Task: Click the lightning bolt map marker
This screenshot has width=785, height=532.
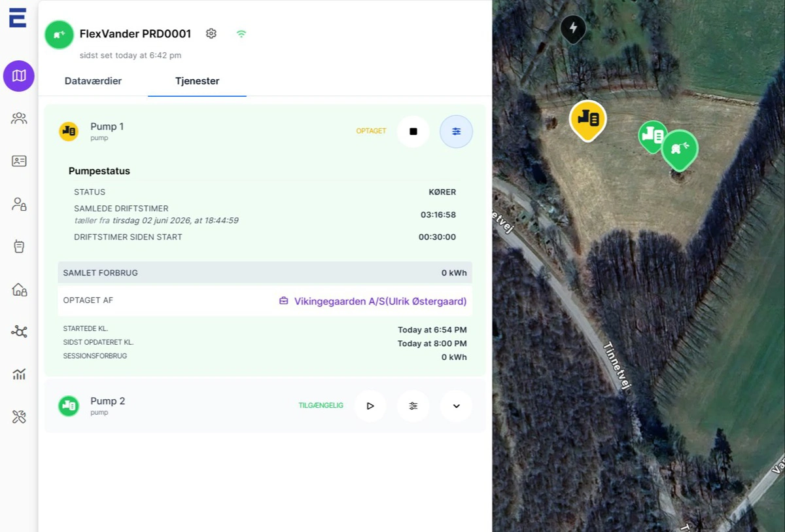Action: click(x=573, y=29)
